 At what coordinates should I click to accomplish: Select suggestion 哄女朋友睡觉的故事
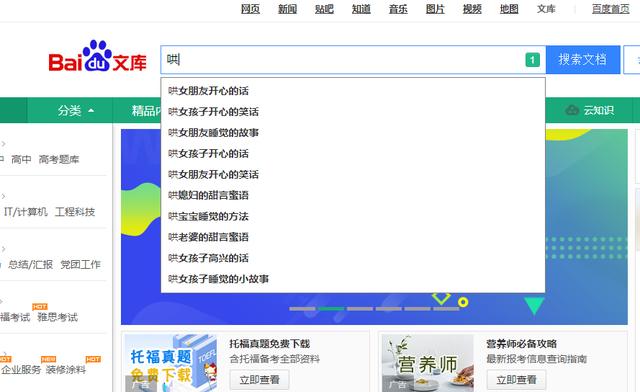click(353, 132)
